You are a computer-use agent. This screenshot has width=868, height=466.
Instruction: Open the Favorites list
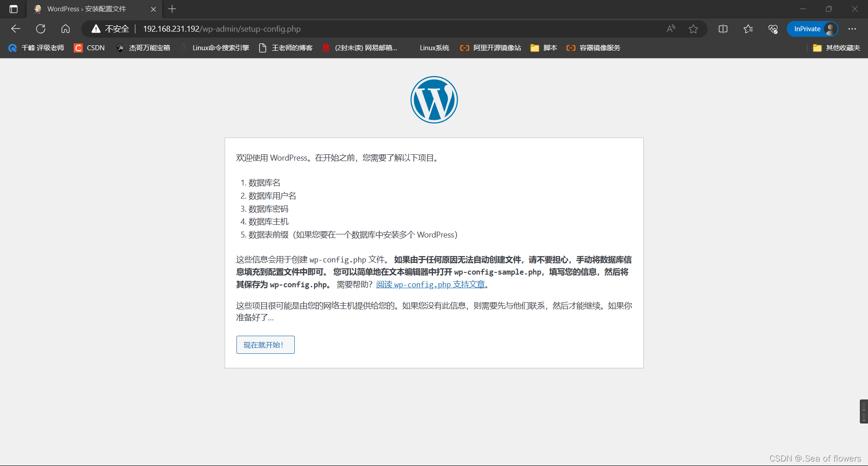pos(748,29)
